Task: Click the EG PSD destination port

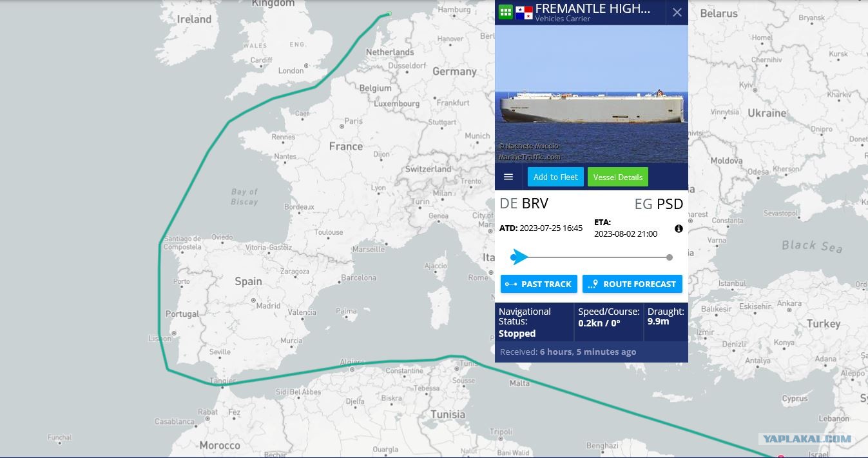Action: click(659, 204)
